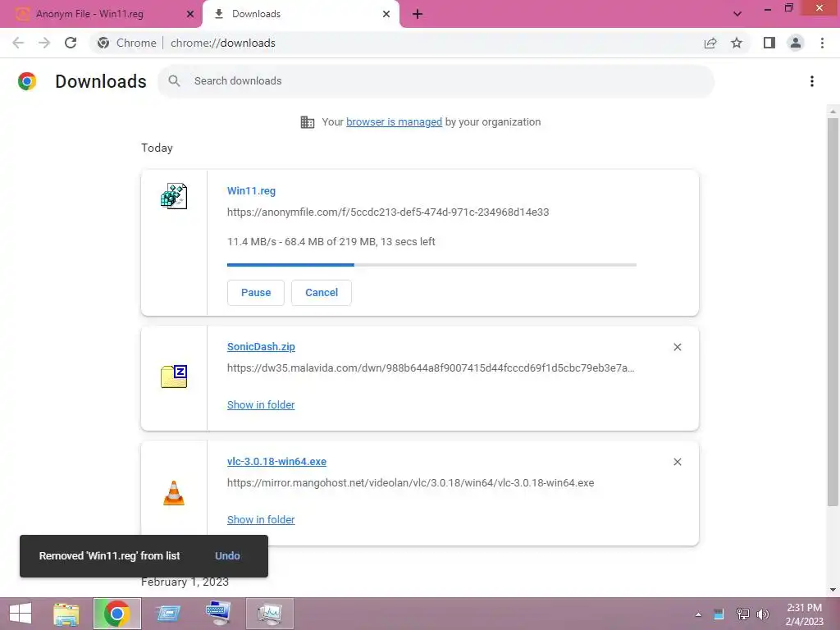Screen dimensions: 840x630
Task: Show vlc-3.0.18-win64.exe in folder
Action: 261,519
